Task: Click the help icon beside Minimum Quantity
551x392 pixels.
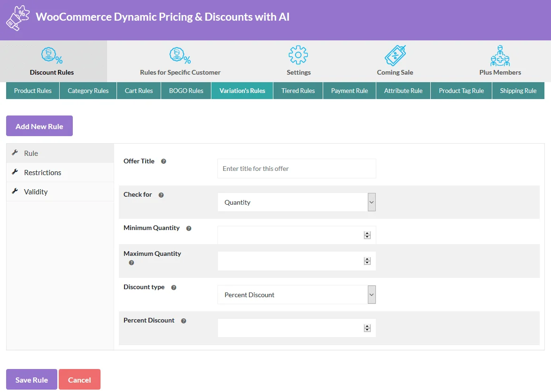Action: point(188,228)
